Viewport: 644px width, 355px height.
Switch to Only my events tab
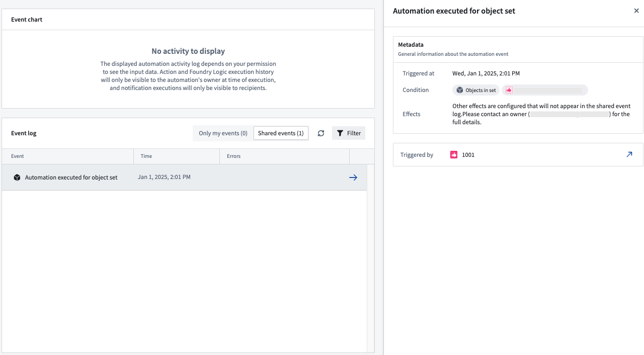click(x=223, y=133)
